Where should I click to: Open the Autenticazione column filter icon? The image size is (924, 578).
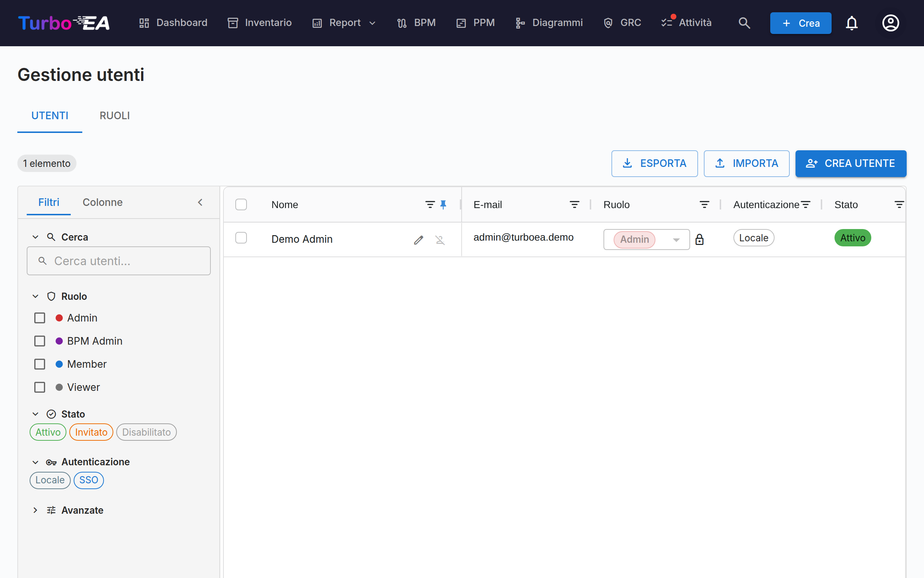[x=806, y=205]
